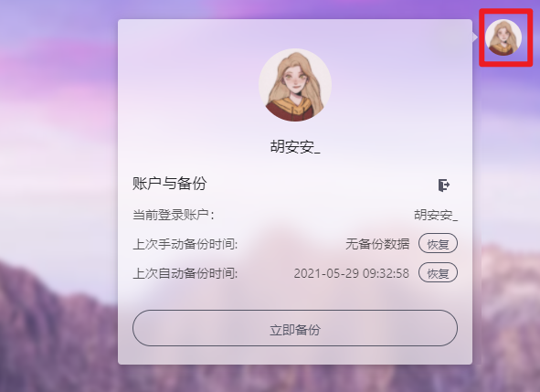The image size is (540, 392).
Task: Dismiss the popup by clicking the wallpaper on the left
Action: click(58, 172)
